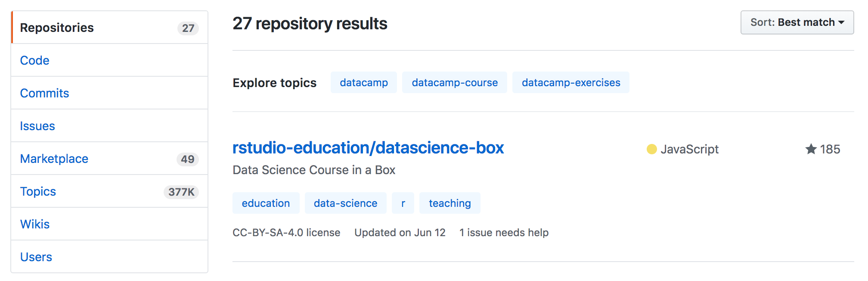View Issues search results
868x281 pixels.
click(37, 126)
